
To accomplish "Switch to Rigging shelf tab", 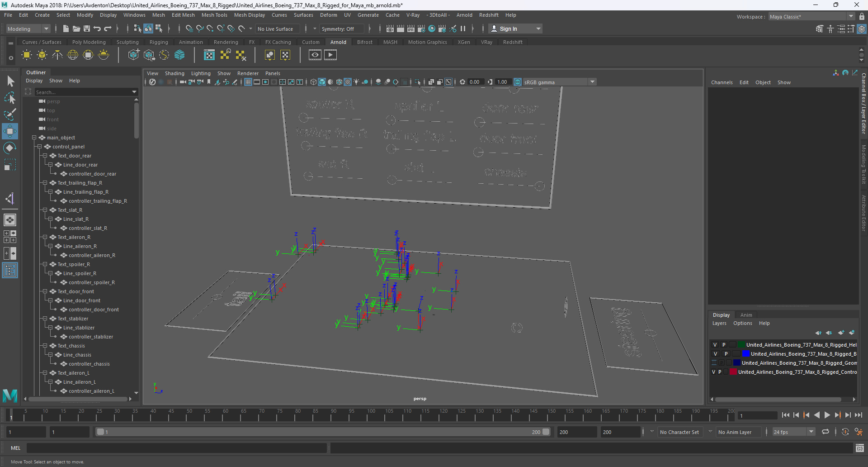I will pyautogui.click(x=159, y=42).
